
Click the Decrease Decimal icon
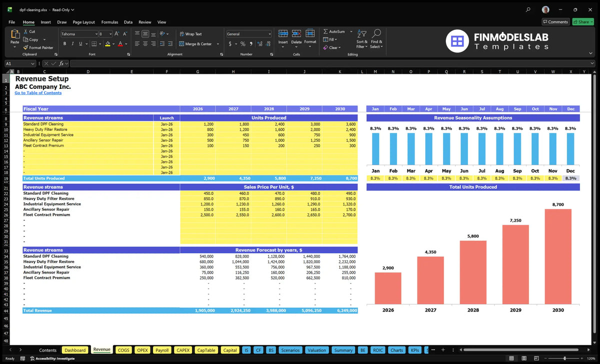(267, 44)
